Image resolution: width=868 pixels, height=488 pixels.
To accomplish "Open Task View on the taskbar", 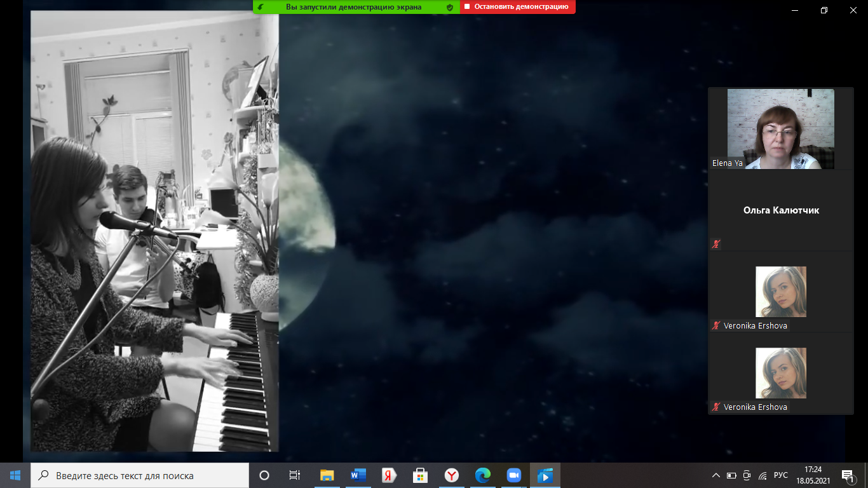I will point(295,475).
